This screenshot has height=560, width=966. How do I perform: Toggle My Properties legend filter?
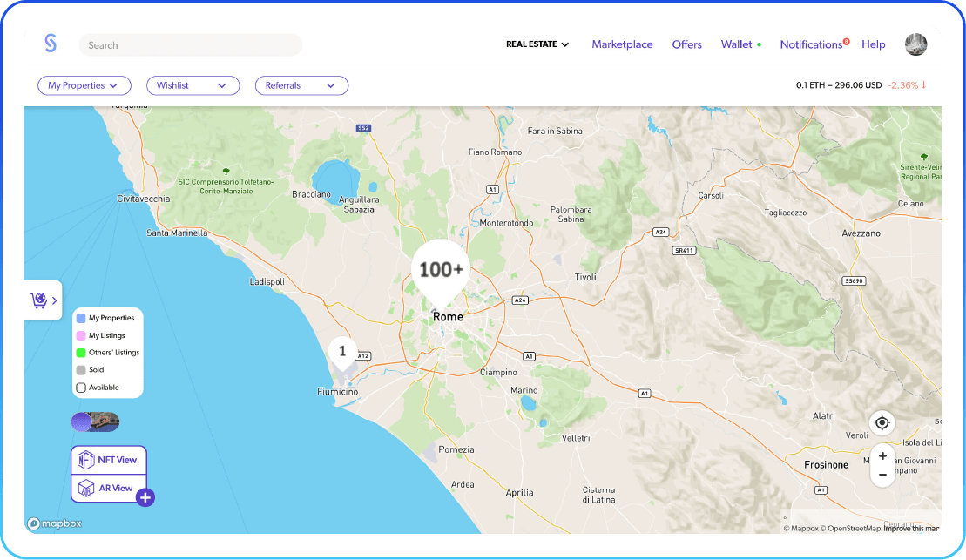point(81,318)
